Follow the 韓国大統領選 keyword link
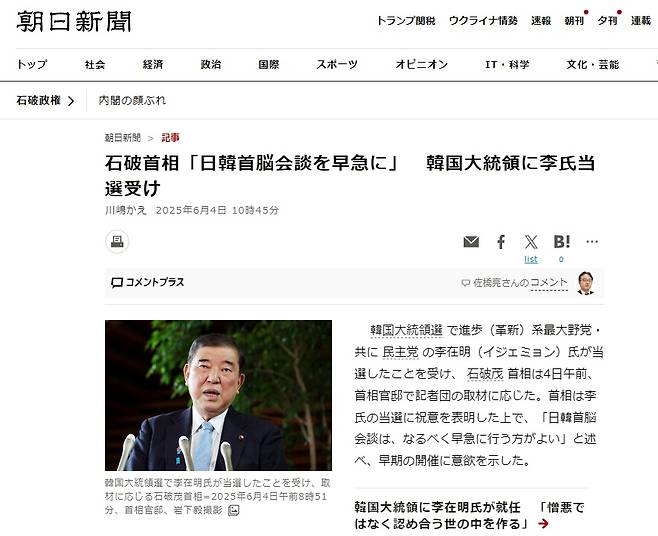658x536 pixels. (x=406, y=330)
